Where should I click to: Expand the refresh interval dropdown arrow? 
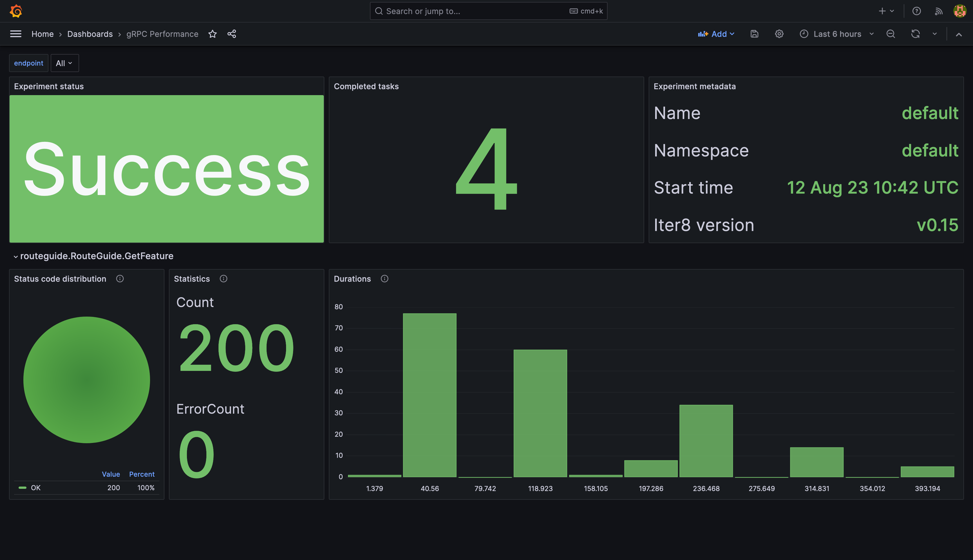pyautogui.click(x=934, y=34)
